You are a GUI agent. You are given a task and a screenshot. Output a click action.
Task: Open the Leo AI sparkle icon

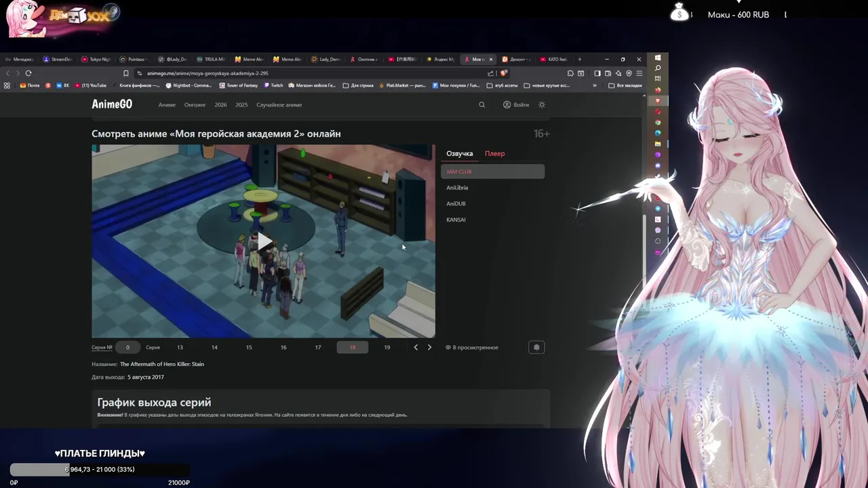(618, 73)
